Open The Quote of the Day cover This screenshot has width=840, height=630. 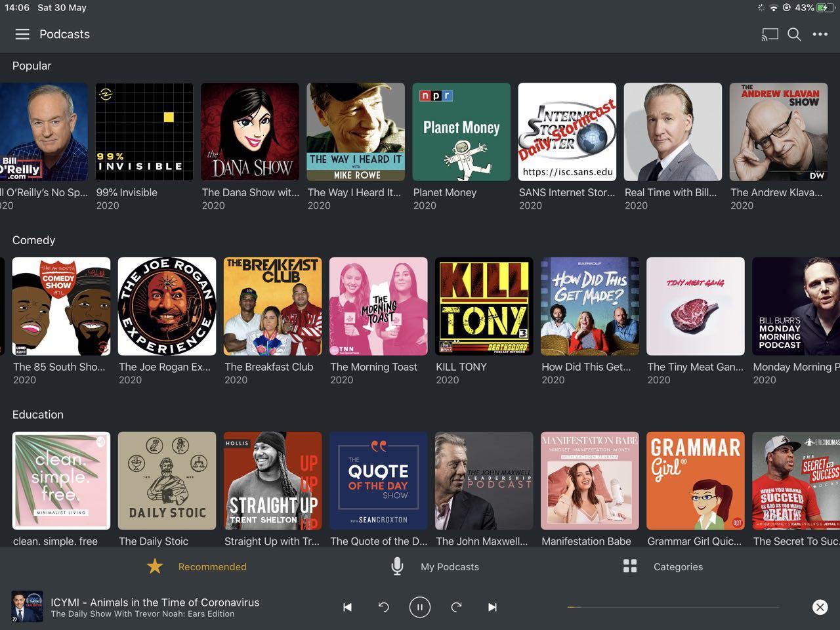(378, 480)
